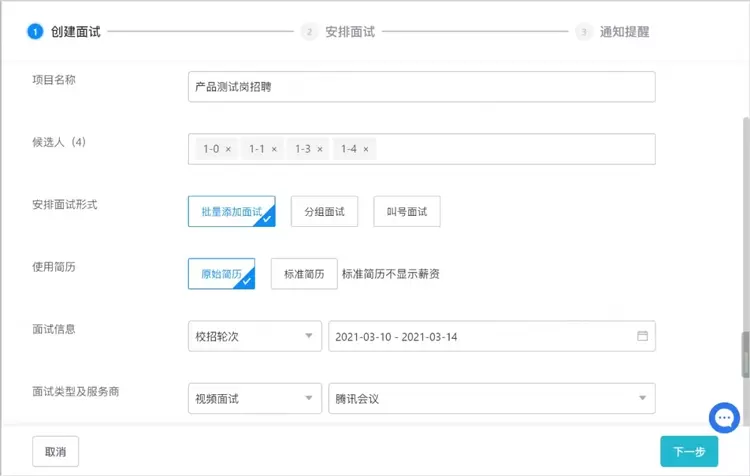Click the 项目名称 input field
Screen dimensions: 750x476
click(x=421, y=87)
